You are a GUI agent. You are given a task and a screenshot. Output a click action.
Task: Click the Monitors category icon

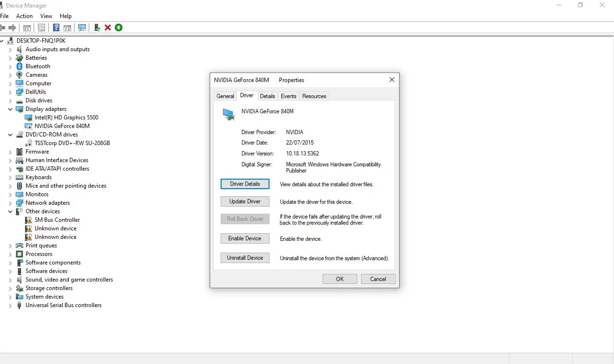click(19, 194)
